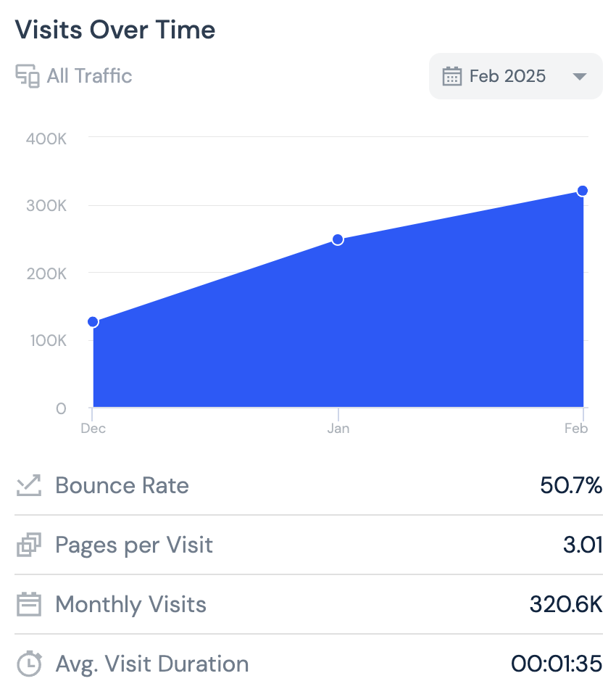616x689 pixels.
Task: Click the Pages per Visit label
Action: coord(134,545)
